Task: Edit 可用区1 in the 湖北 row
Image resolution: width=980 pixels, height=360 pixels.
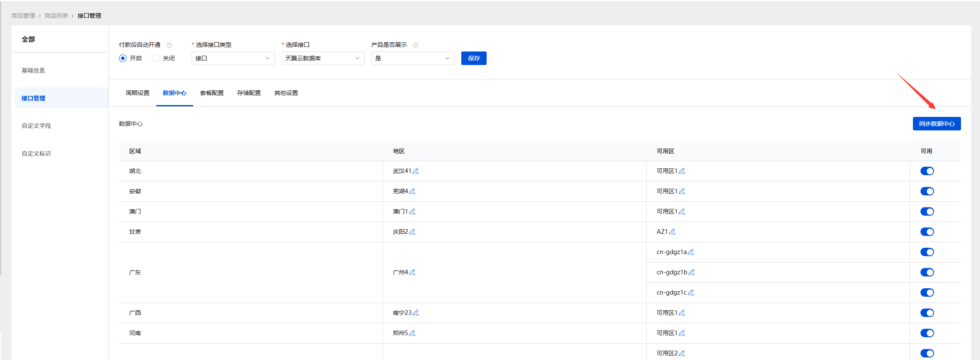Action: (682, 171)
